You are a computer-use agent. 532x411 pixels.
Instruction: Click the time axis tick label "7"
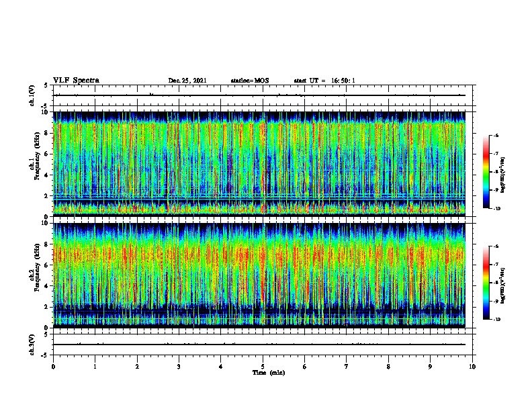click(347, 367)
